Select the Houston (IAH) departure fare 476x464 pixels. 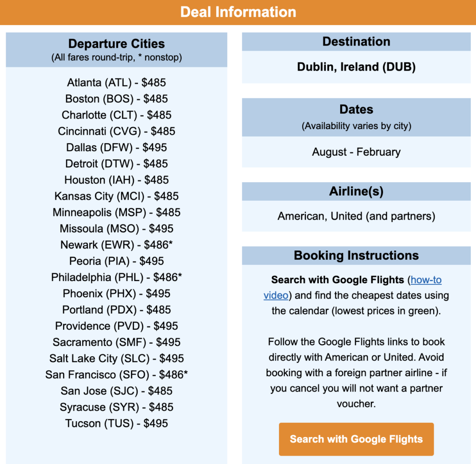pyautogui.click(x=116, y=180)
